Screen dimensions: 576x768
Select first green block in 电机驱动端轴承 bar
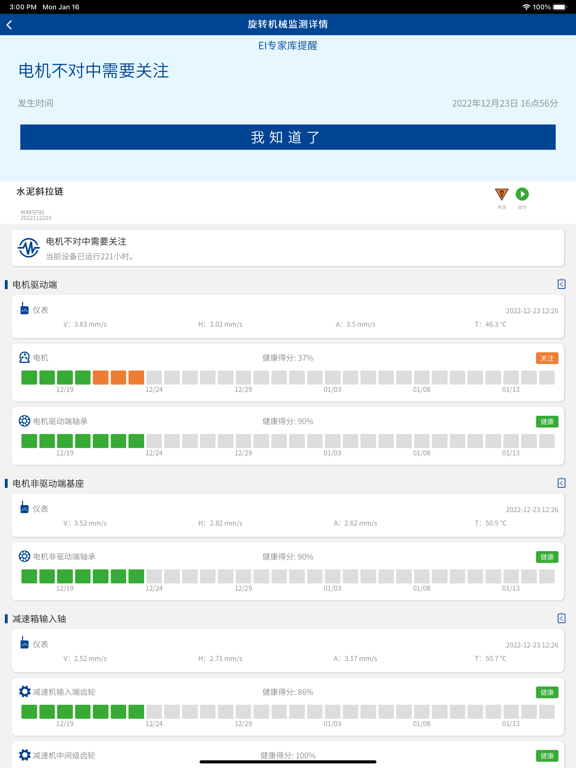point(29,441)
